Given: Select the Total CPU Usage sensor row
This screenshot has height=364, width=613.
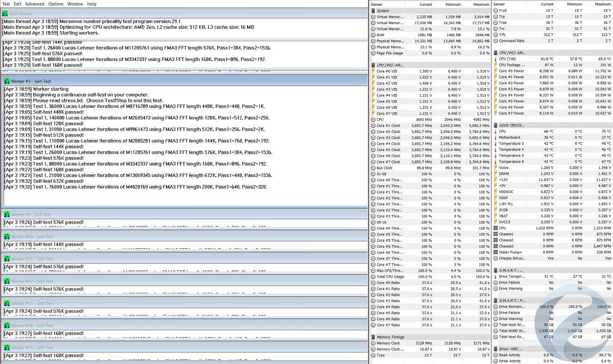Looking at the screenshot, I should coord(390,277).
